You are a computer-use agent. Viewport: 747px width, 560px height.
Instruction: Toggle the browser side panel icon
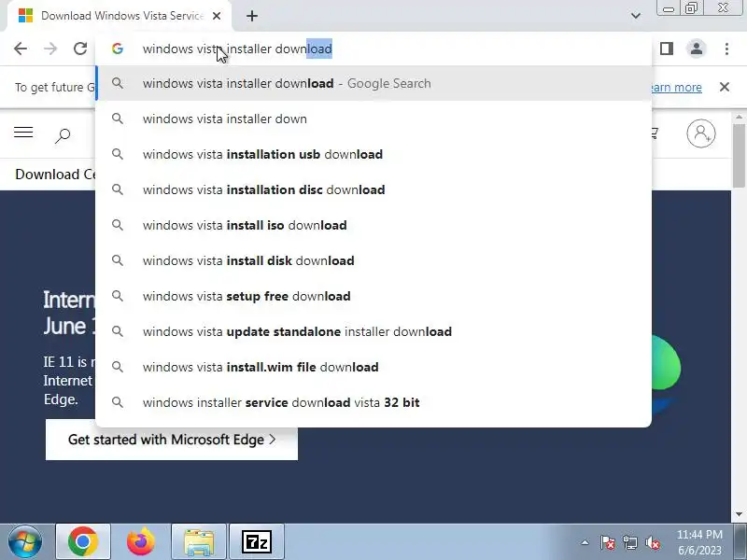coord(667,49)
